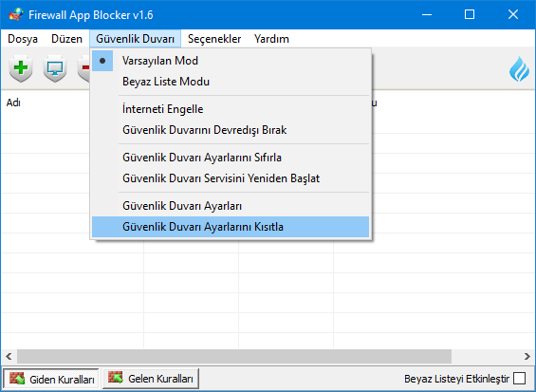Maximize the Firewall App Blocker window

coord(470,14)
